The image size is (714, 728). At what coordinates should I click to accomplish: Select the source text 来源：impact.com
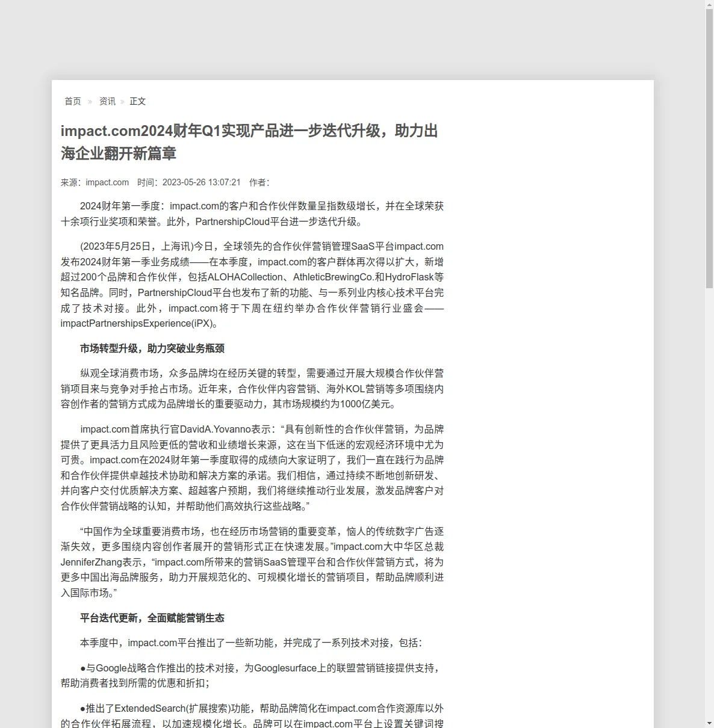95,182
